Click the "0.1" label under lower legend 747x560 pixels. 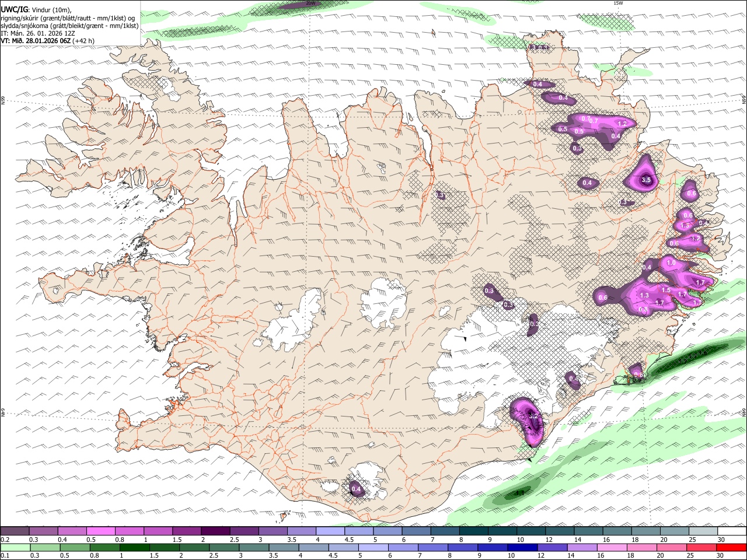pyautogui.click(x=4, y=556)
